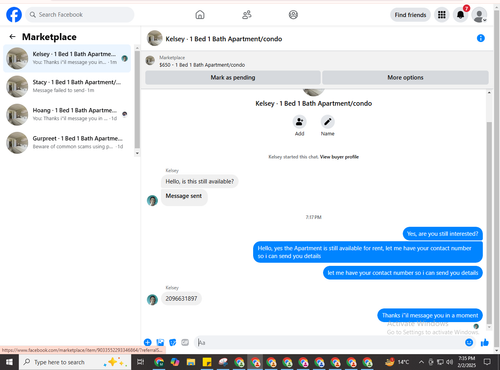
Task: Open Gurpreet's conversation in the list
Action: click(x=67, y=143)
